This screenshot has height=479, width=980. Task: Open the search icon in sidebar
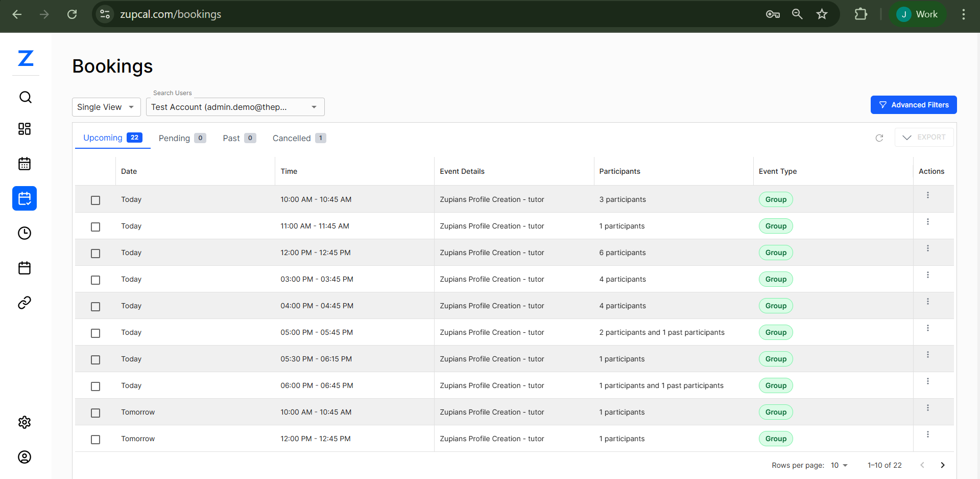25,97
